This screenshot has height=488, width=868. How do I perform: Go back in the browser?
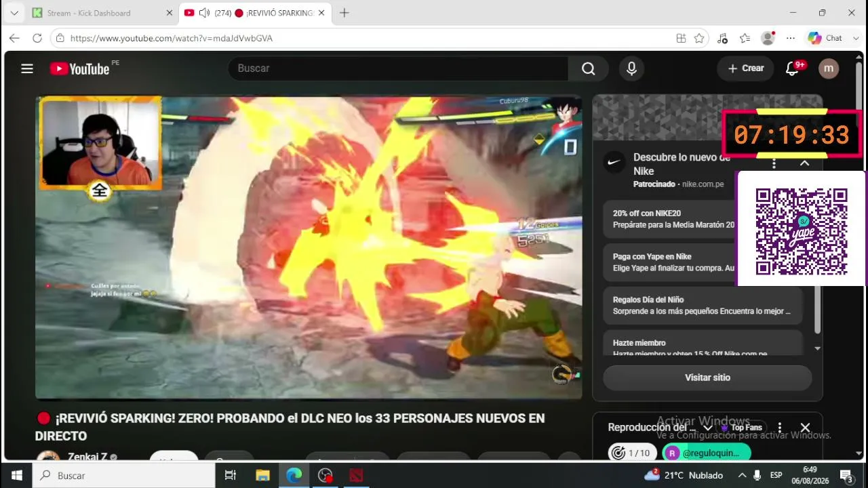pos(14,39)
